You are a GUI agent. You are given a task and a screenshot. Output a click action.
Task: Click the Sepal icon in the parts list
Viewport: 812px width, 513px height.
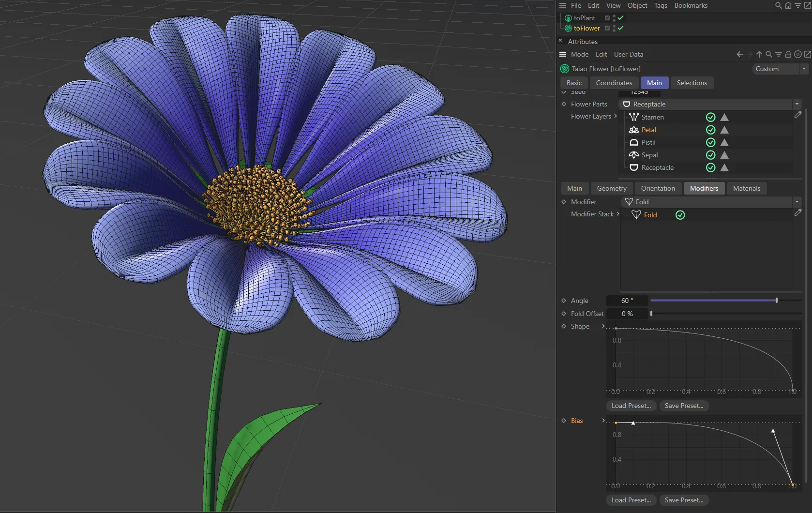pyautogui.click(x=634, y=155)
